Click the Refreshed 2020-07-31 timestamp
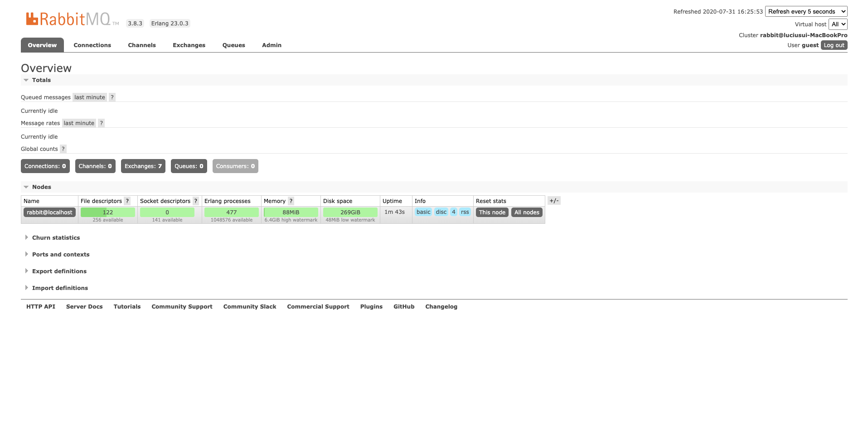 coord(718,12)
